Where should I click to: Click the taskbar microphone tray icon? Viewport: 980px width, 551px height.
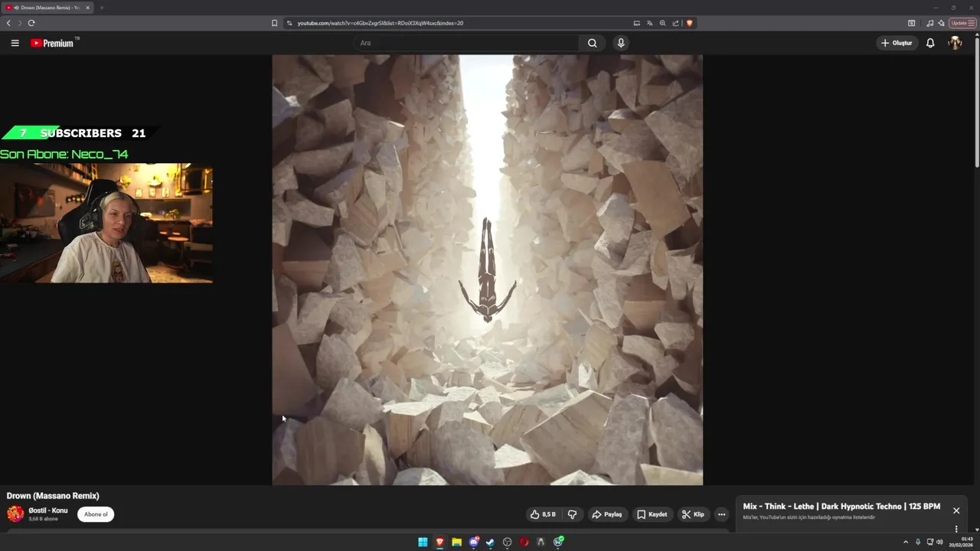pos(918,542)
